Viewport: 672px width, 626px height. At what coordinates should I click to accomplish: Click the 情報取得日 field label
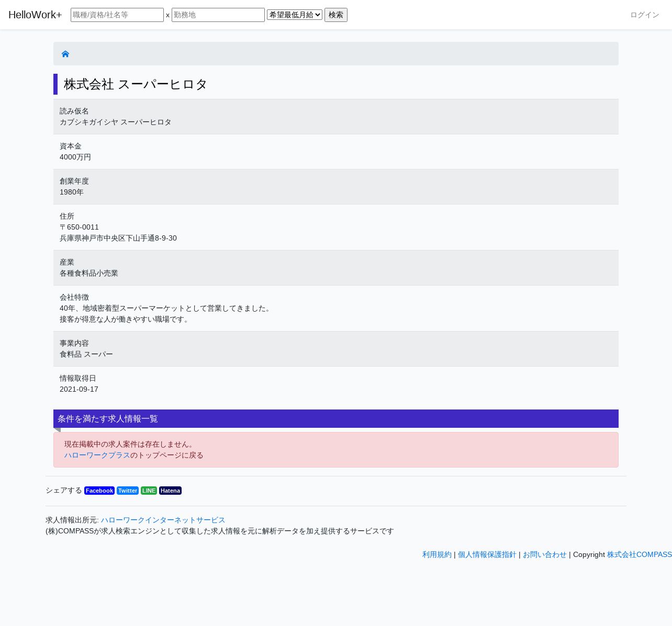pyautogui.click(x=78, y=378)
